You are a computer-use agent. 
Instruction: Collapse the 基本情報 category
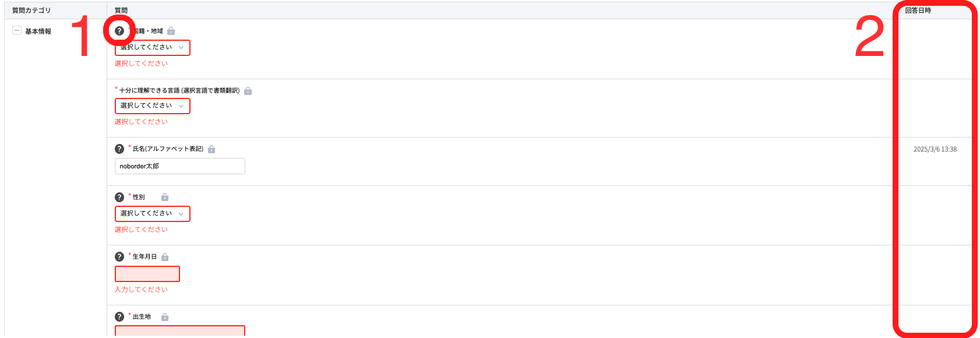17,31
